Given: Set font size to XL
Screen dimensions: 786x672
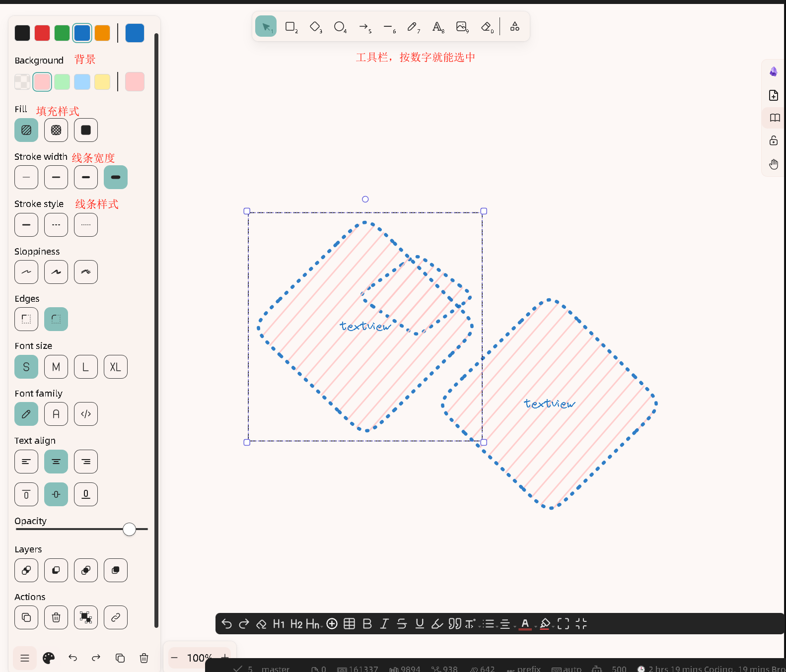Looking at the screenshot, I should tap(116, 367).
